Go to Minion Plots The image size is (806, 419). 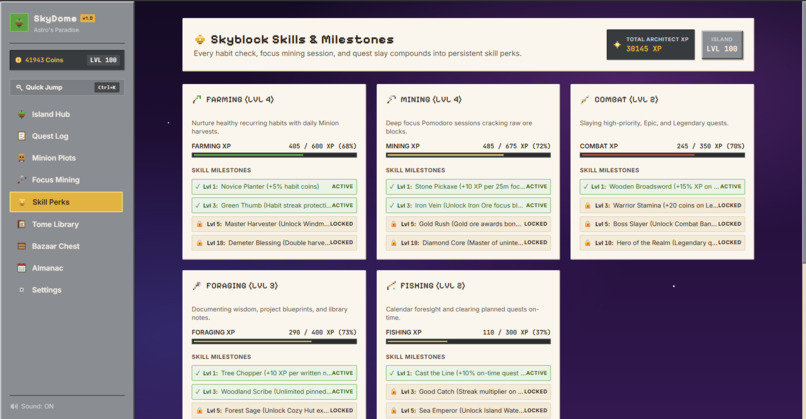pyautogui.click(x=66, y=158)
